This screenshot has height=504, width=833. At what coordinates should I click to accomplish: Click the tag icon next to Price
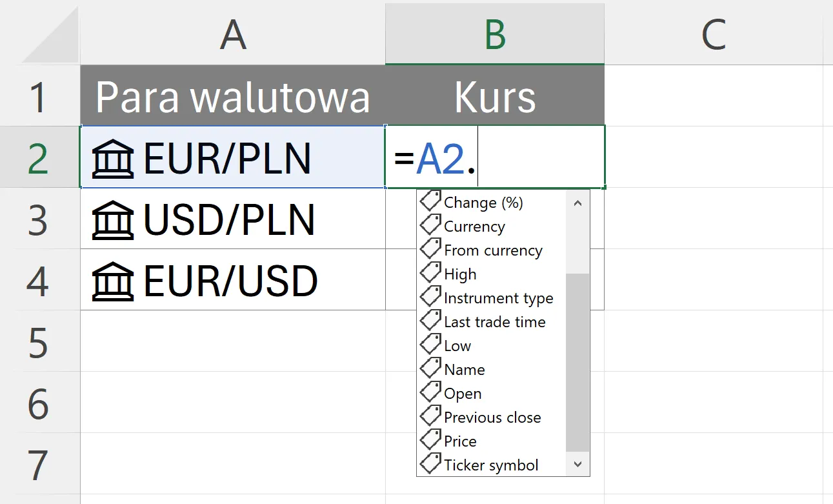pos(430,440)
